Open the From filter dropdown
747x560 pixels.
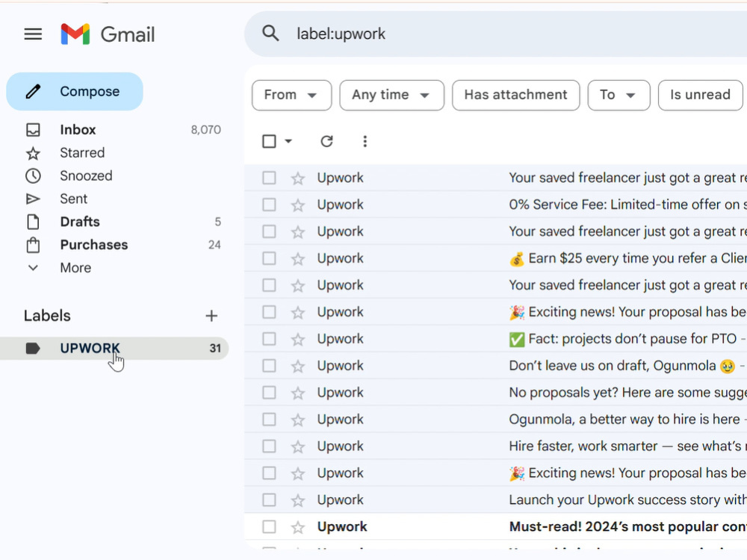pos(291,95)
